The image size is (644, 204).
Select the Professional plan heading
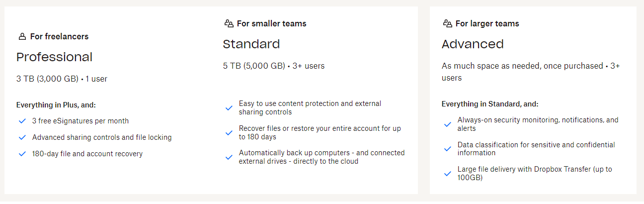click(55, 57)
